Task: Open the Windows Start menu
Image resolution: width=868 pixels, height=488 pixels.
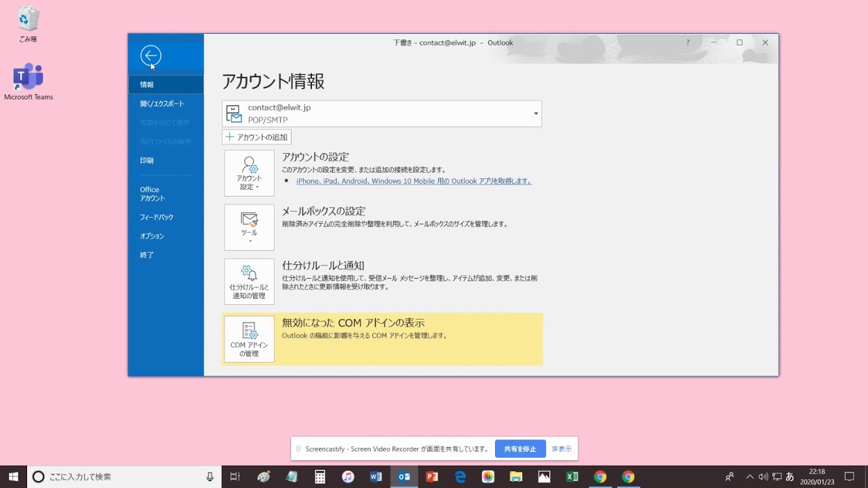Action: (x=14, y=476)
